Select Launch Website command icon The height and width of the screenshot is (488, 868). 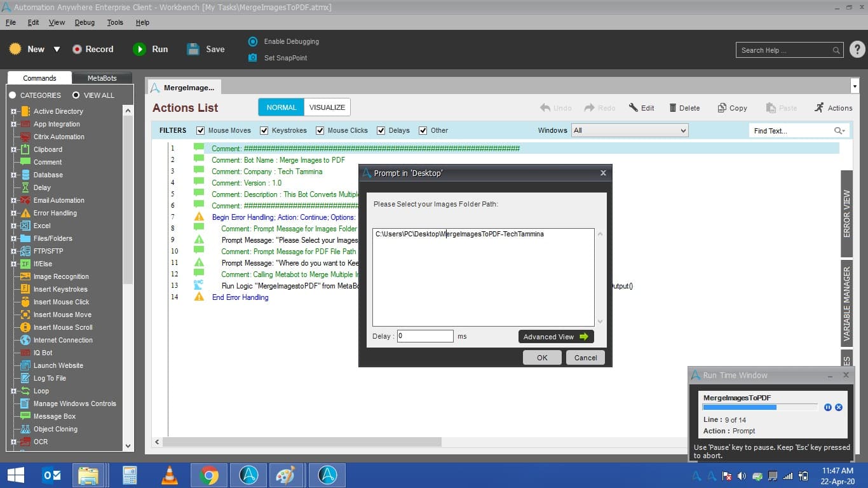click(25, 365)
